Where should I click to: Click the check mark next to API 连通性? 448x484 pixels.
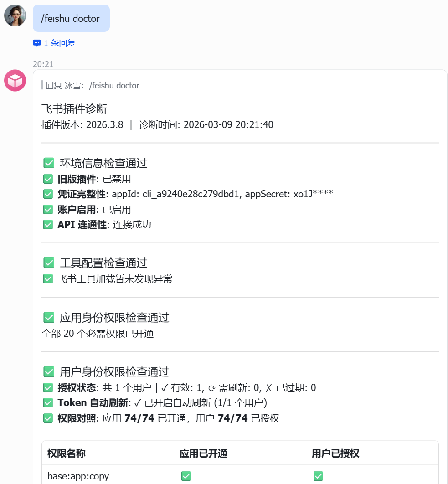tap(48, 224)
